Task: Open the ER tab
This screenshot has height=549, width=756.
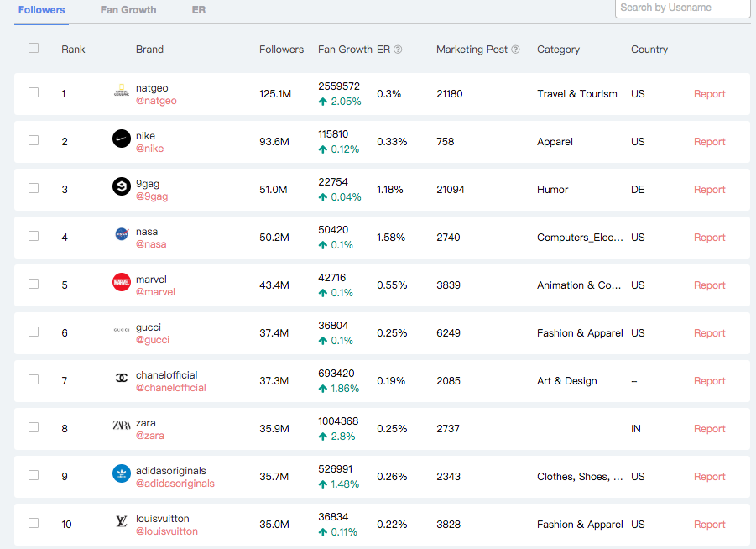Action: coord(199,10)
